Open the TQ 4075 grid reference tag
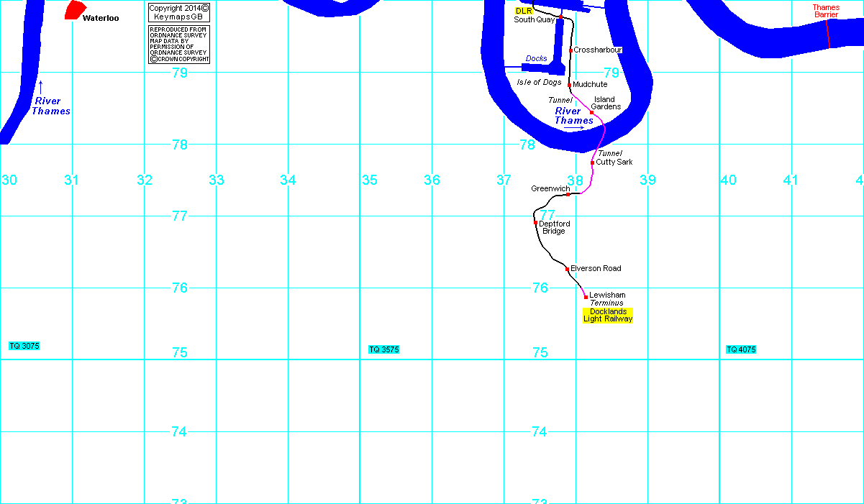Screen dimensions: 864x504 (x=741, y=349)
